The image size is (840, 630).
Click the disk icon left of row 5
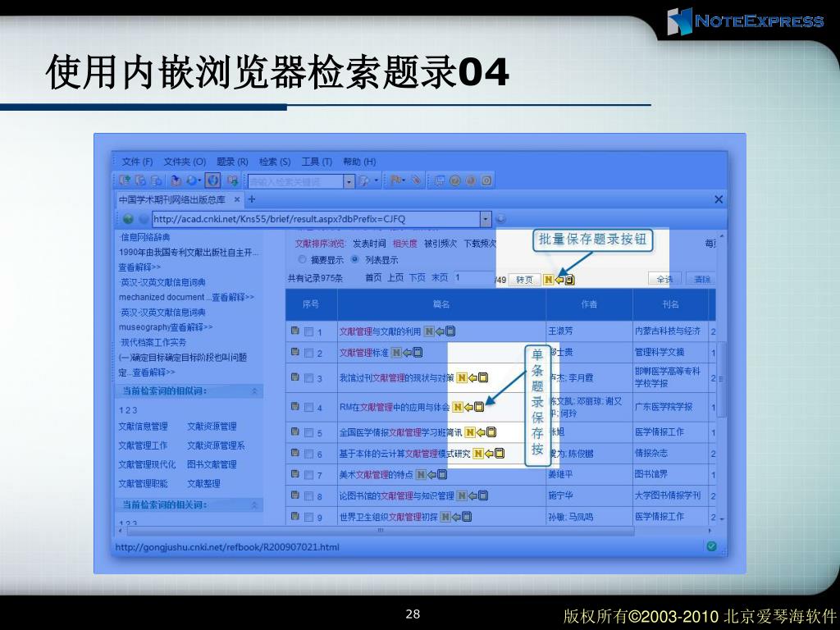[294, 431]
